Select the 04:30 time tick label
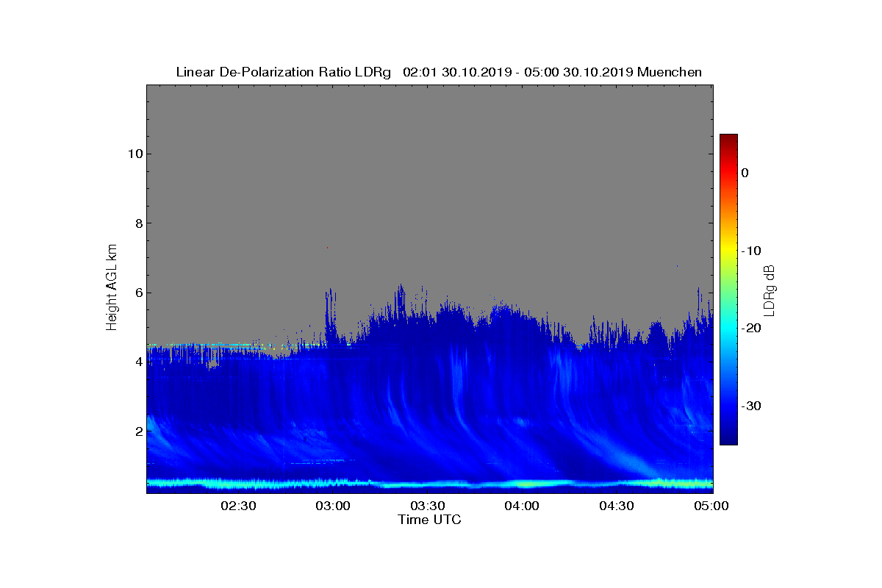This screenshot has width=882, height=588. pyautogui.click(x=617, y=506)
